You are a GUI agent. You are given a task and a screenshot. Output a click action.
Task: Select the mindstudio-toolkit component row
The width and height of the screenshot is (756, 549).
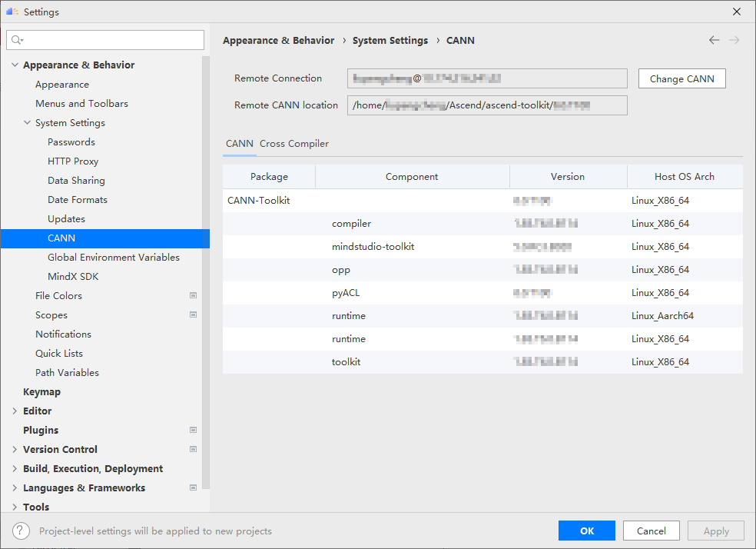pos(482,247)
